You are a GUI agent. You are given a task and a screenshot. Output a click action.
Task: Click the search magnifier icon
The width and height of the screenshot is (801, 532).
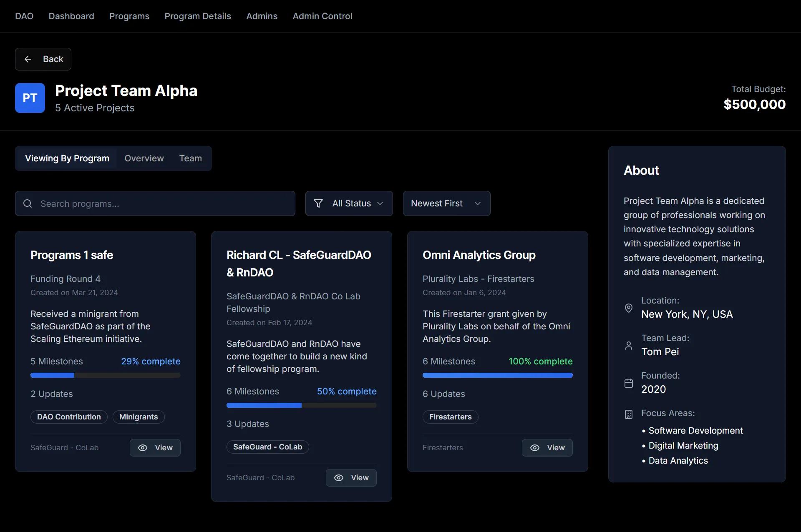(x=28, y=203)
